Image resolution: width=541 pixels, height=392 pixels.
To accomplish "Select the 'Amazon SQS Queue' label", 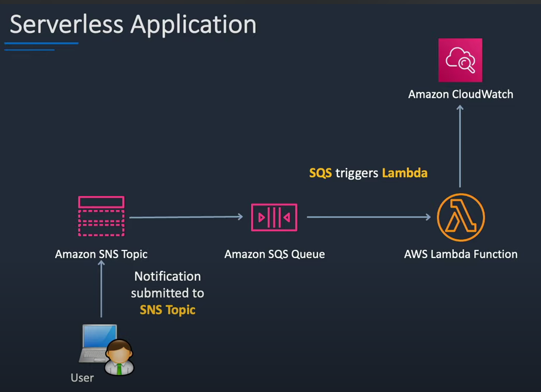I will click(x=274, y=254).
